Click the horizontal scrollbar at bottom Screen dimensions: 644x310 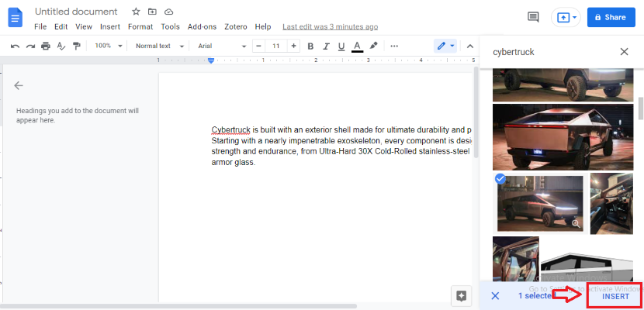tap(179, 306)
